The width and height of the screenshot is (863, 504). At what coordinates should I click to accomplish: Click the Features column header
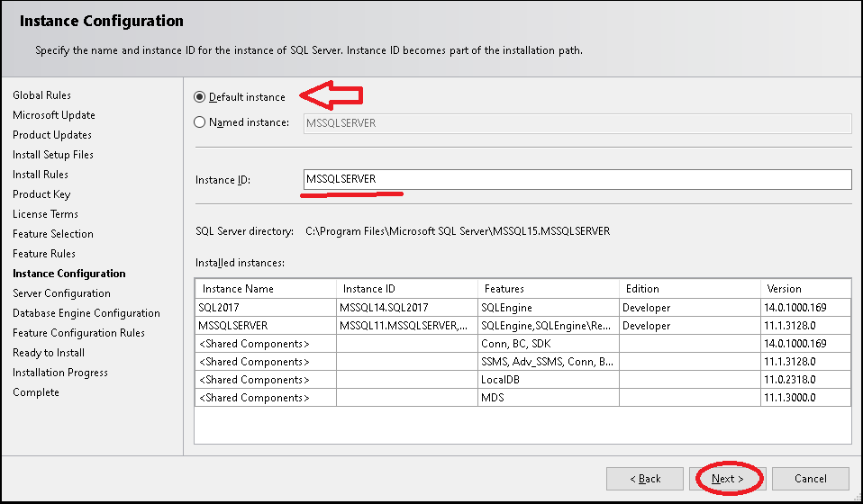pos(549,289)
